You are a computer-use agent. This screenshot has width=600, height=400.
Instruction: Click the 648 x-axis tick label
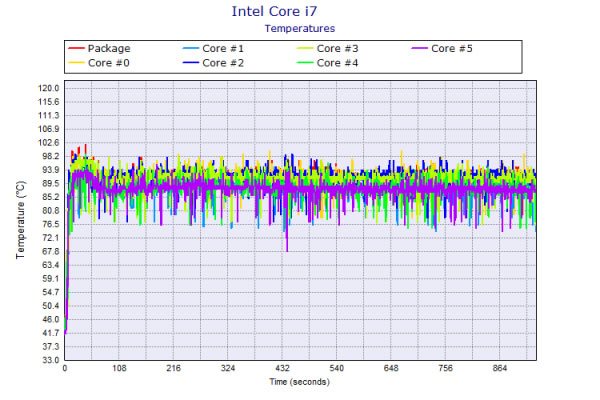(391, 368)
